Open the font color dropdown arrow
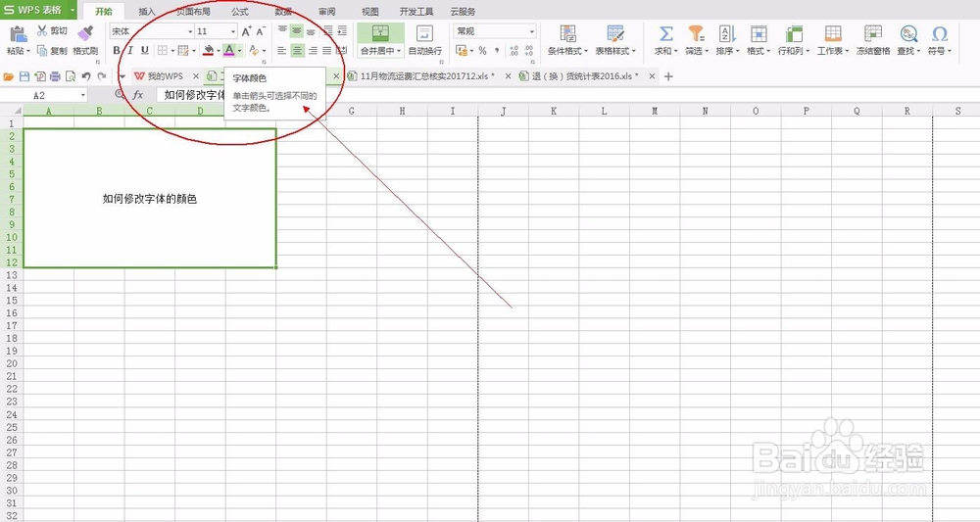The image size is (980, 522). [x=239, y=51]
